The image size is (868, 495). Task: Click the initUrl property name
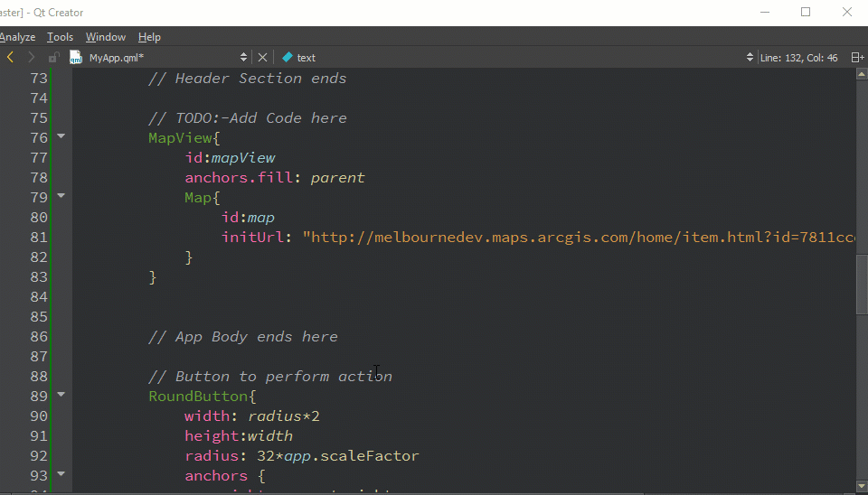(x=253, y=238)
